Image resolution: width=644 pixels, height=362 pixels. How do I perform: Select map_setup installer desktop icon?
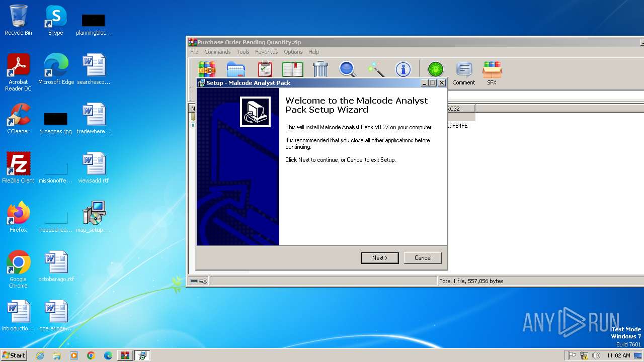tap(94, 217)
